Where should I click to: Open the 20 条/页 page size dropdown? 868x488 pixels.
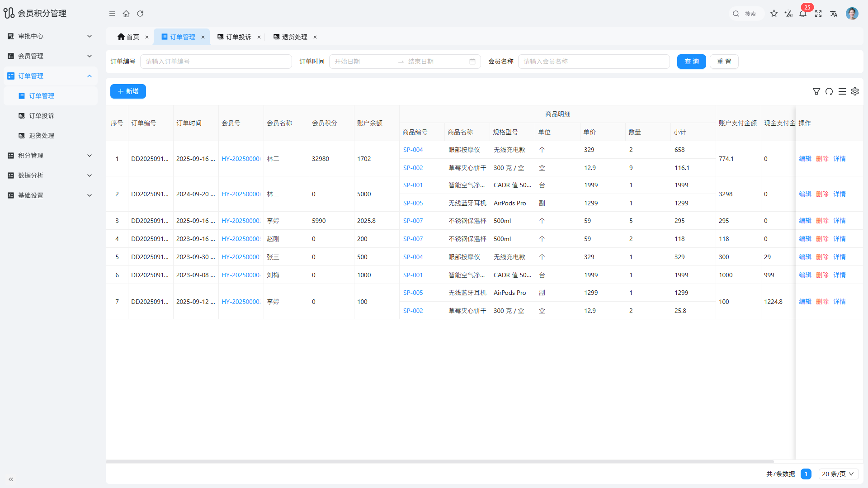tap(838, 474)
